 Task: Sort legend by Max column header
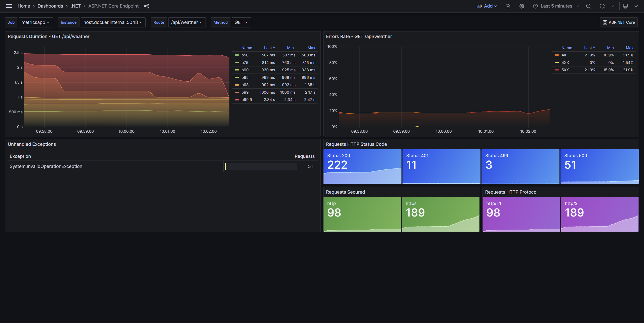(x=311, y=48)
